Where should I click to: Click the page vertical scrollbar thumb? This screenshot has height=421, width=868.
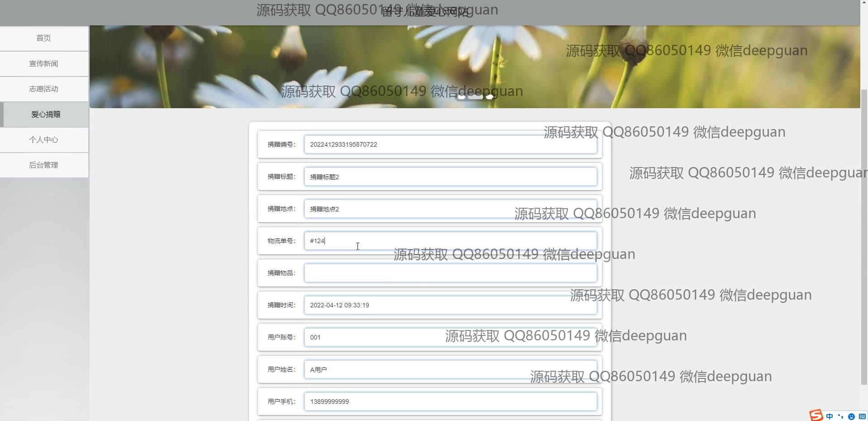(864, 237)
